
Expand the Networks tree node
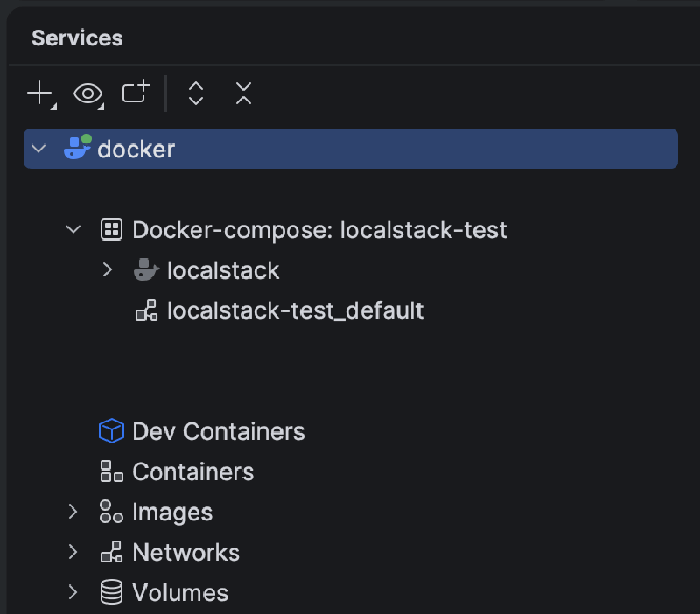(73, 552)
